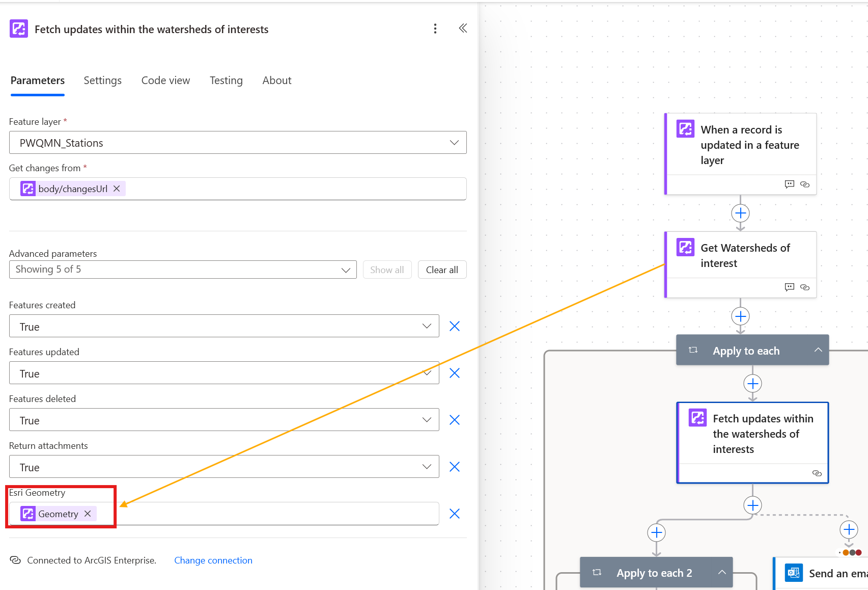Collapse the Apply to each block
868x590 pixels.
818,350
